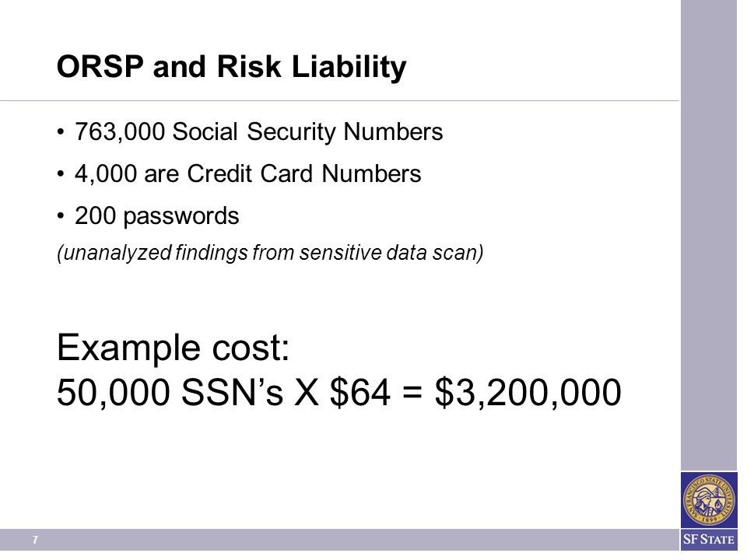Click the San Francisco State University seal

point(708,499)
